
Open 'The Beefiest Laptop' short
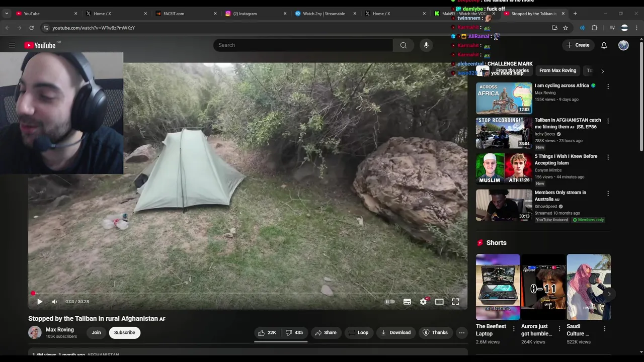[x=498, y=287]
